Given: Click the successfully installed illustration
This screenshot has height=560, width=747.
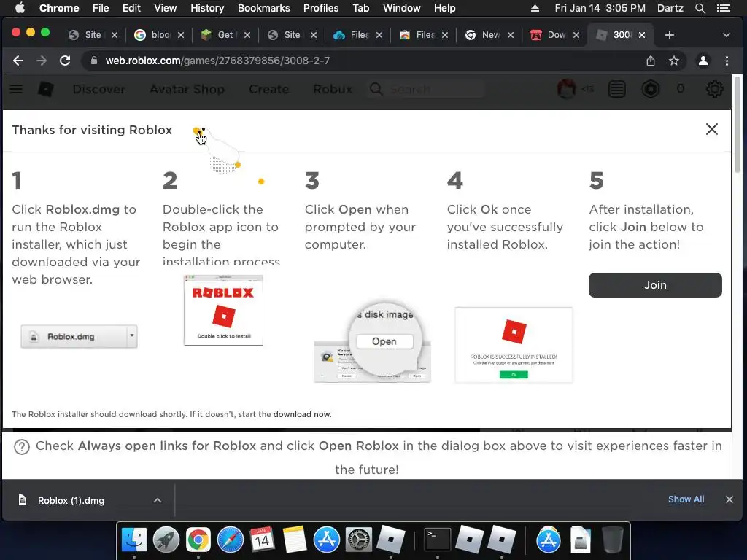Looking at the screenshot, I should point(514,345).
